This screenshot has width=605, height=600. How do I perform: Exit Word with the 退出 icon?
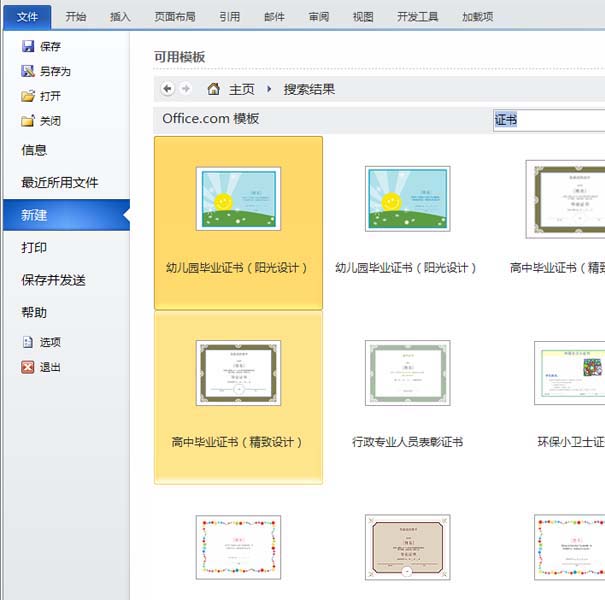28,367
